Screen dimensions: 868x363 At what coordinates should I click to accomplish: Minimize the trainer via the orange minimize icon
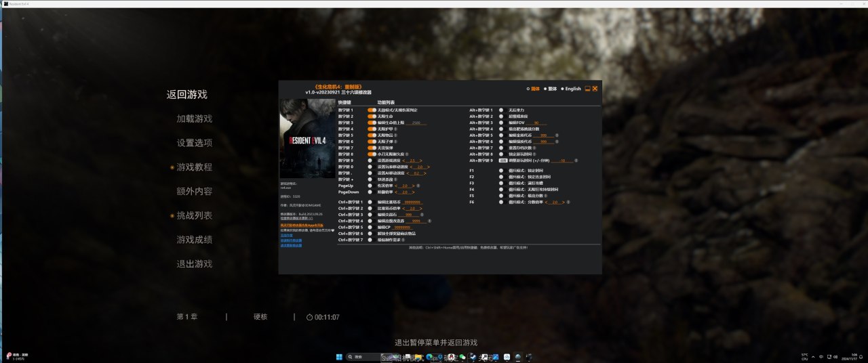pyautogui.click(x=588, y=89)
